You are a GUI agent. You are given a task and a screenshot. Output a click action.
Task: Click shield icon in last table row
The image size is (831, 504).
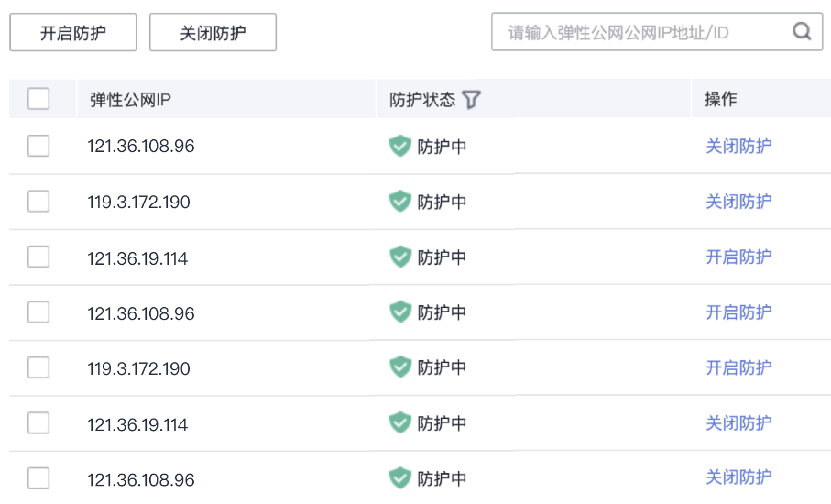coord(400,477)
